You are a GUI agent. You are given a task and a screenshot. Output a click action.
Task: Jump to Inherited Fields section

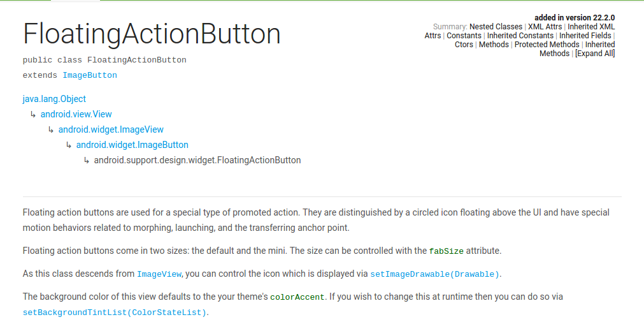pos(585,36)
